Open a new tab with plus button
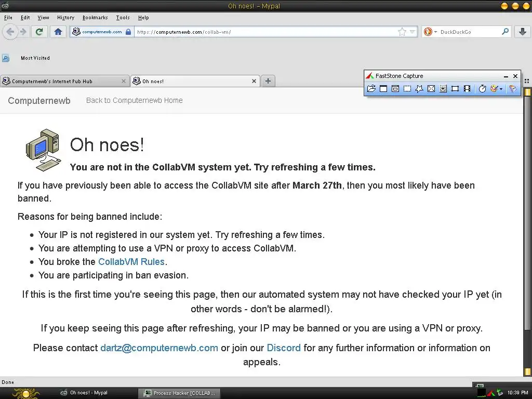The image size is (532, 399). 268,81
